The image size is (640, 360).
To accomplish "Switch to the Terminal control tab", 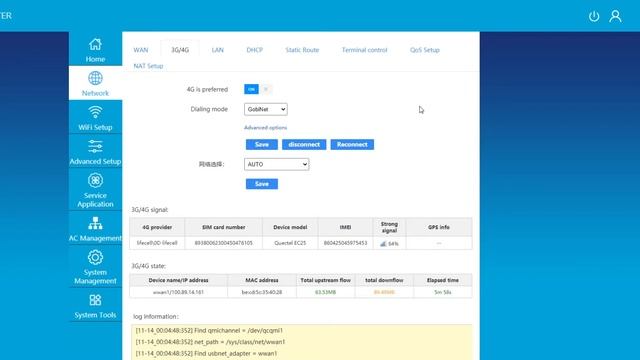I will (364, 50).
